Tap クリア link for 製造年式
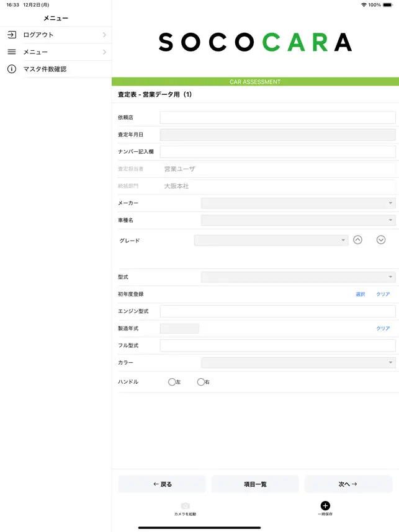The height and width of the screenshot is (532, 399). tap(383, 329)
